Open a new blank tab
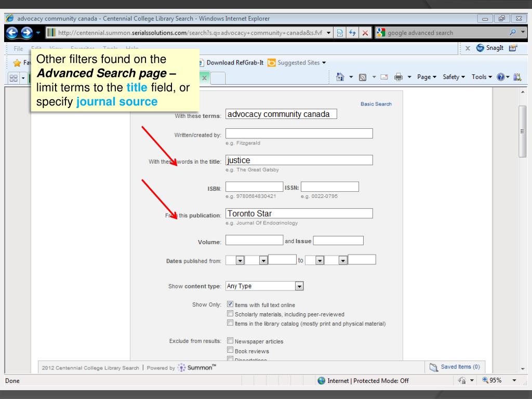This screenshot has height=399, width=532. (x=218, y=78)
